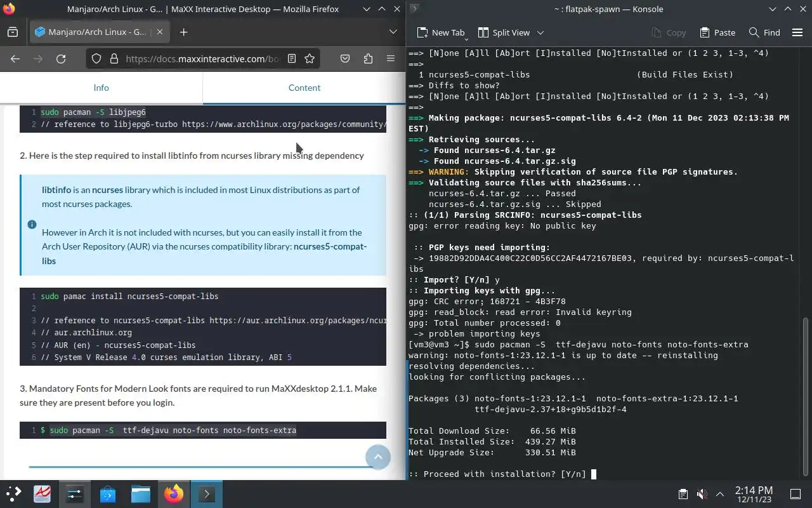Toggle Firefox reader view
The height and width of the screenshot is (508, 812).
pos(292,58)
